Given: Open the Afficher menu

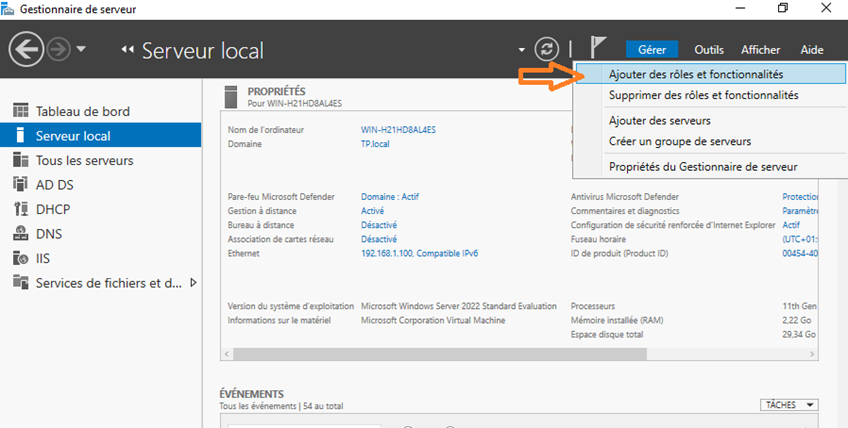Looking at the screenshot, I should [x=760, y=50].
